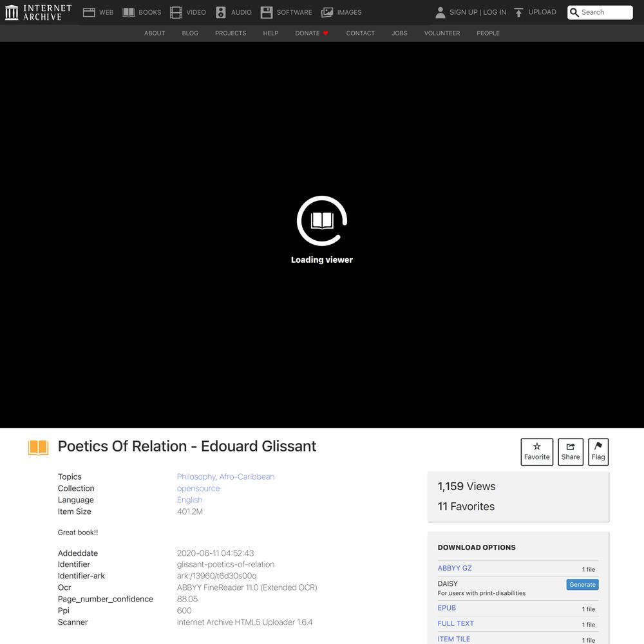Click the Identifier-ark value ark:/13960/t6d30s00q
Image resolution: width=644 pixels, height=644 pixels.
tap(217, 576)
